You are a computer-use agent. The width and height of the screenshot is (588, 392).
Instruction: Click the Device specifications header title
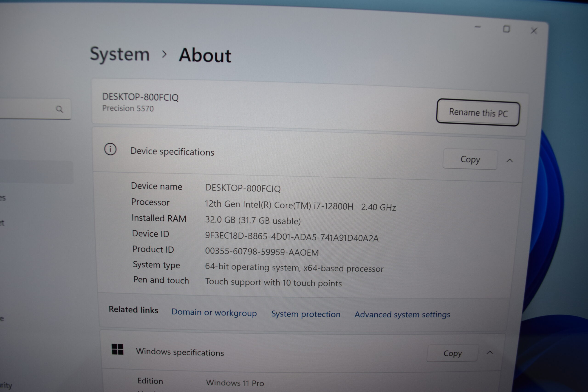click(x=172, y=152)
